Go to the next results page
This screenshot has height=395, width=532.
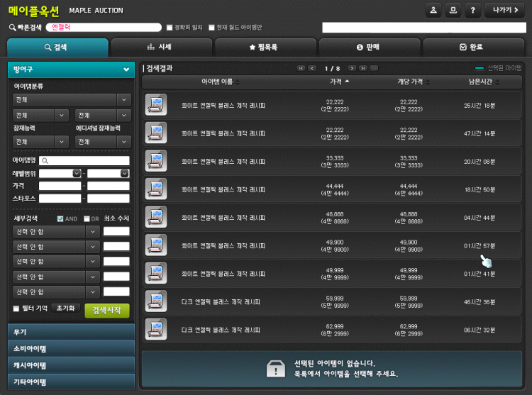(x=352, y=69)
